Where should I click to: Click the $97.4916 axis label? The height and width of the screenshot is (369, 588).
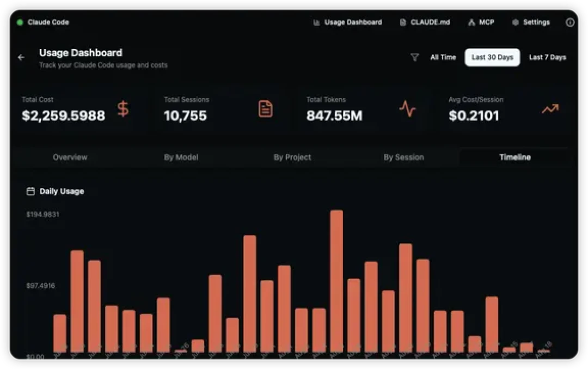click(x=40, y=286)
